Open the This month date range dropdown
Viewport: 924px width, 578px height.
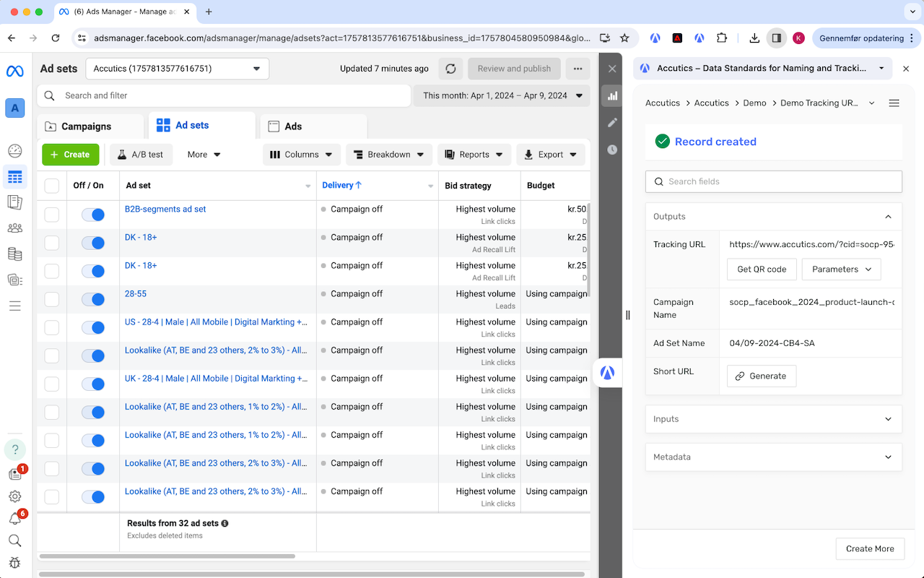502,95
